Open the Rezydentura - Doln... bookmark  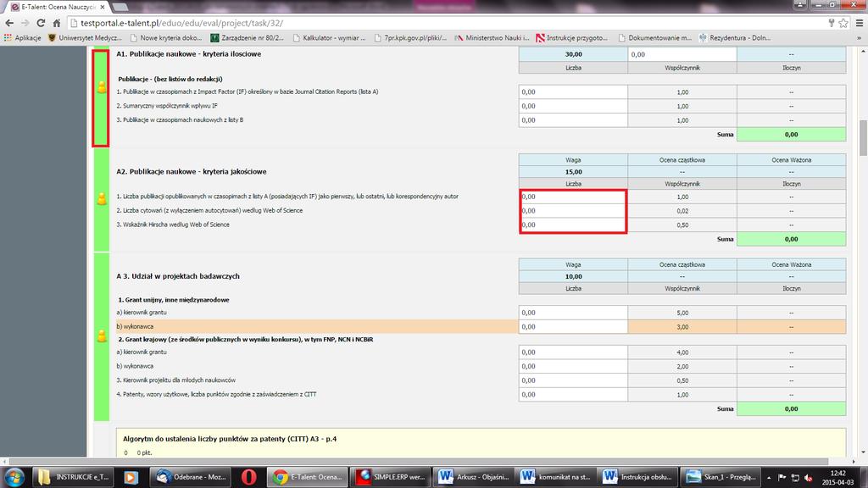pyautogui.click(x=735, y=38)
